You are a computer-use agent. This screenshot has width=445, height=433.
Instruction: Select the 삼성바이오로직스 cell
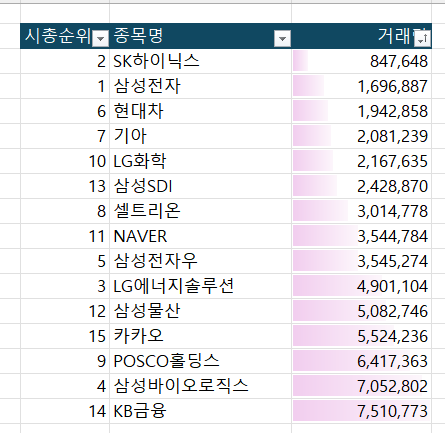[x=200, y=386]
